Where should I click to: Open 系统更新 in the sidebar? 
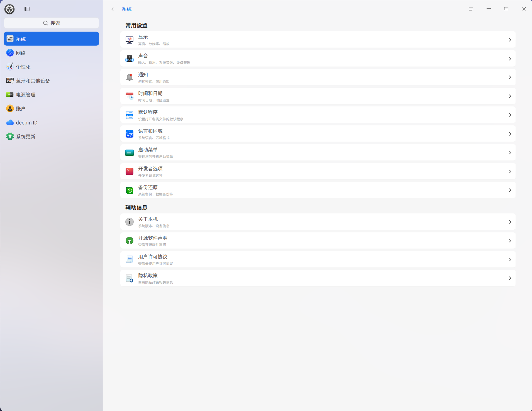[x=52, y=136]
